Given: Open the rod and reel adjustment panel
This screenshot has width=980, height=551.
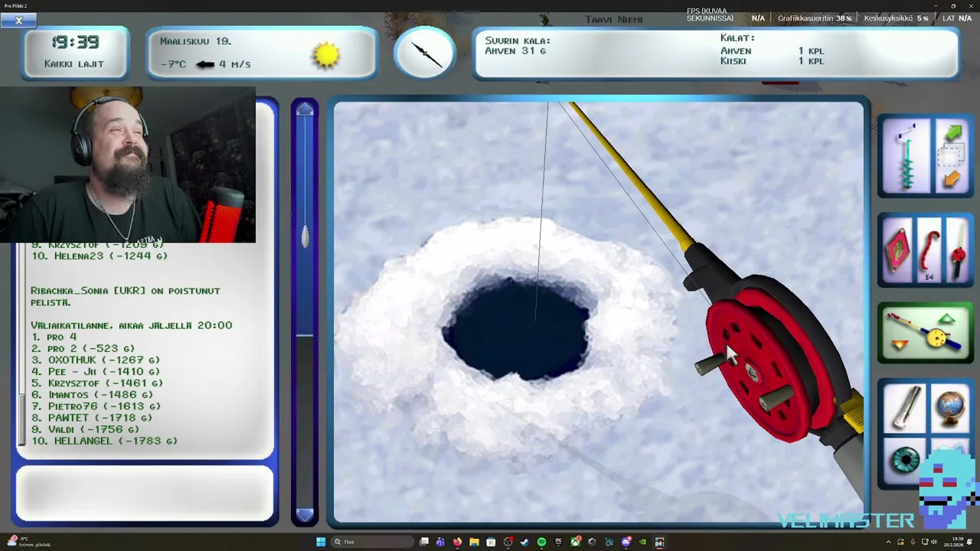Looking at the screenshot, I should (x=925, y=333).
